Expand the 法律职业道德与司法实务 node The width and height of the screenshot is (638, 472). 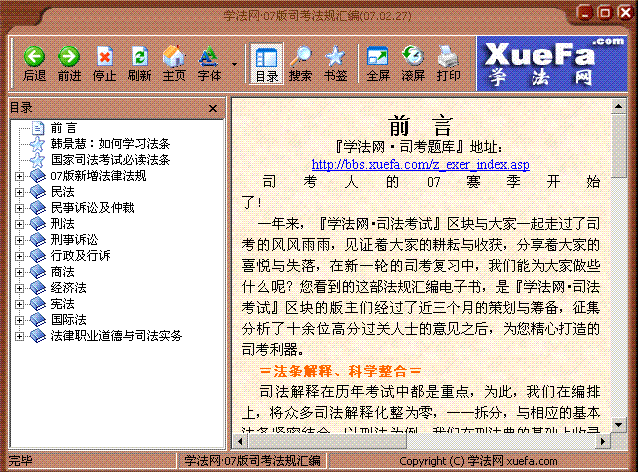[x=19, y=336]
